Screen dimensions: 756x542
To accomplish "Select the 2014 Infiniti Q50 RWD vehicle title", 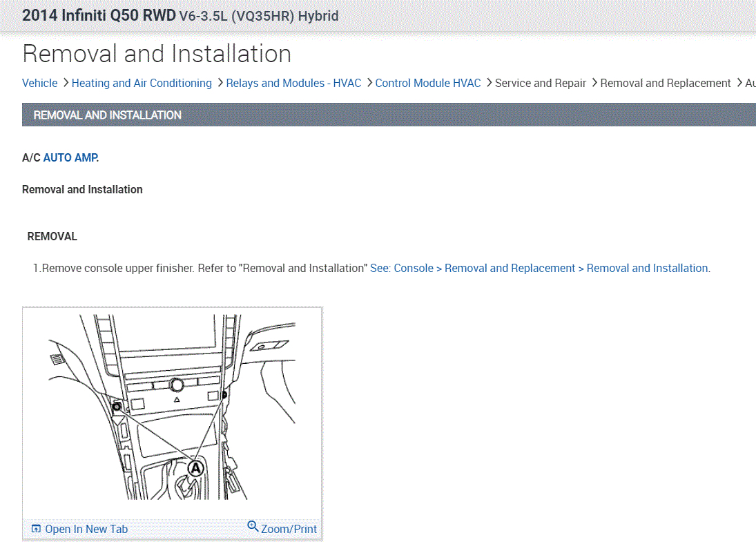I will pos(180,15).
